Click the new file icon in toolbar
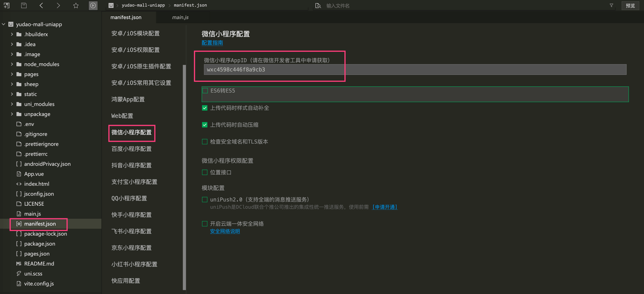Image resolution: width=644 pixels, height=294 pixels. pyautogui.click(x=7, y=5)
